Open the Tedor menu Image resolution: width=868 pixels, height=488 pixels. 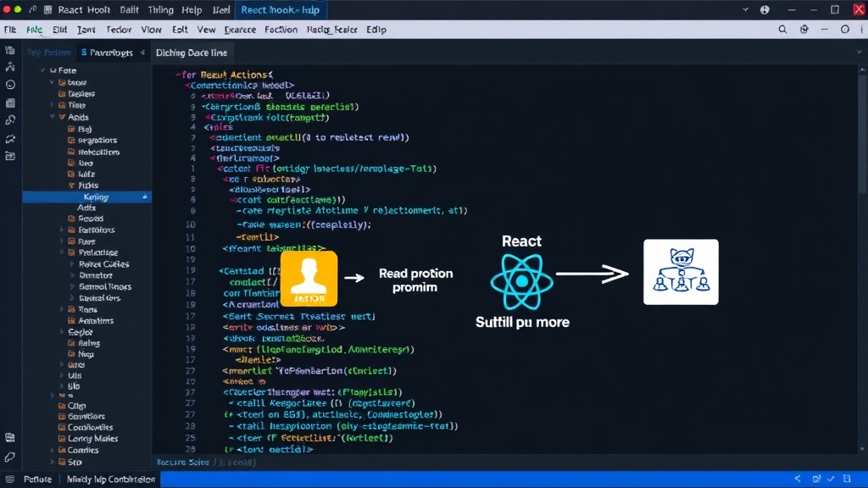pos(119,30)
